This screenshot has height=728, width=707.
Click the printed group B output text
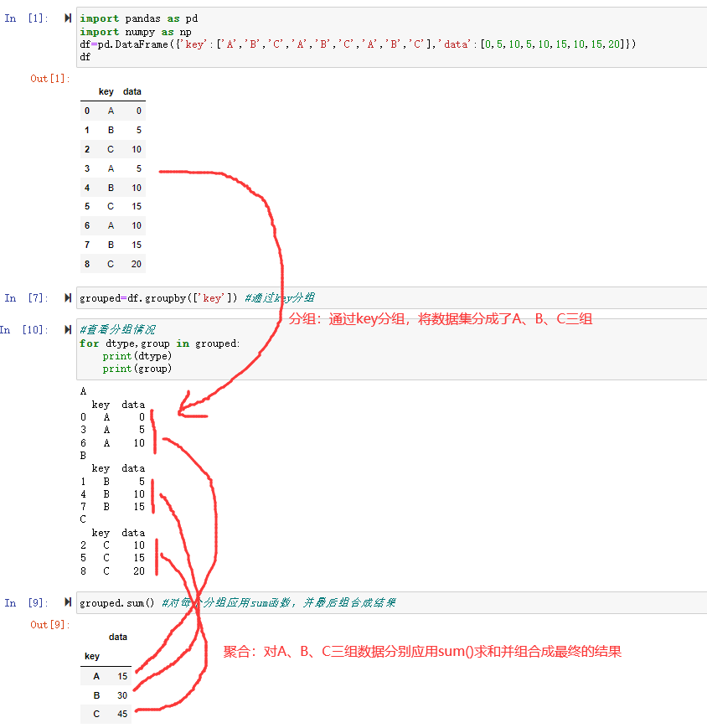tap(109, 482)
